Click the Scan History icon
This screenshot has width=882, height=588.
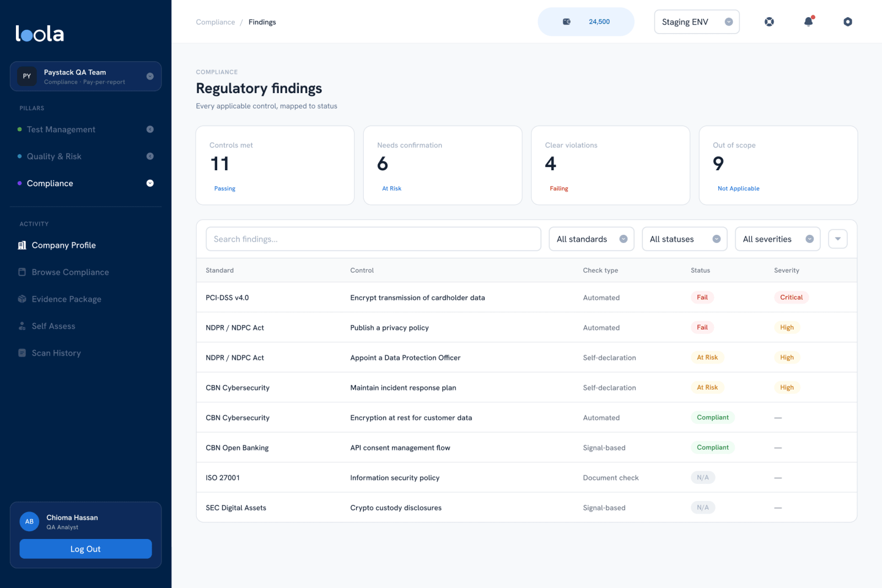22,353
